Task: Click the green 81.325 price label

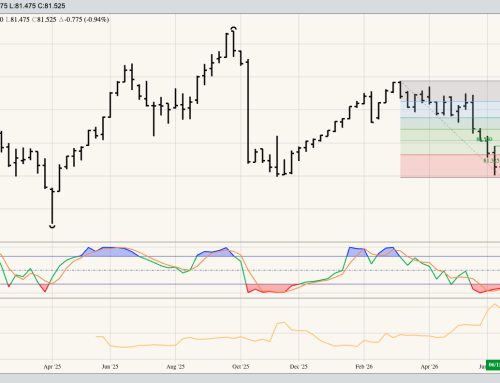Action: click(x=491, y=161)
